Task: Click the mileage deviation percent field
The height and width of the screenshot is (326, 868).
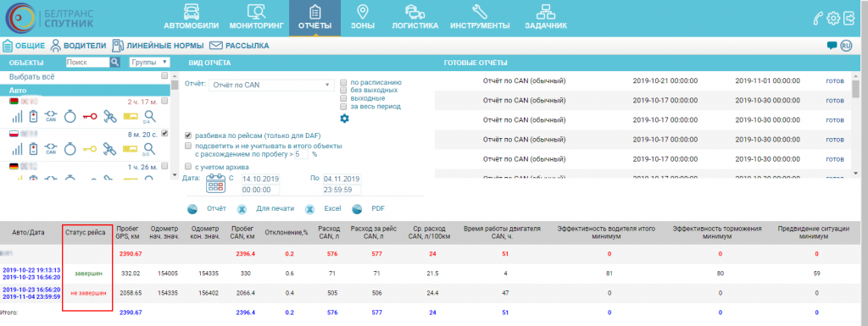Action: point(302,154)
